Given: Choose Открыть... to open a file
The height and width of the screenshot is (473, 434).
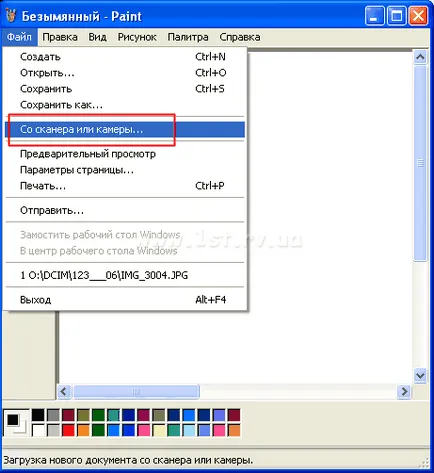Looking at the screenshot, I should tap(125, 73).
